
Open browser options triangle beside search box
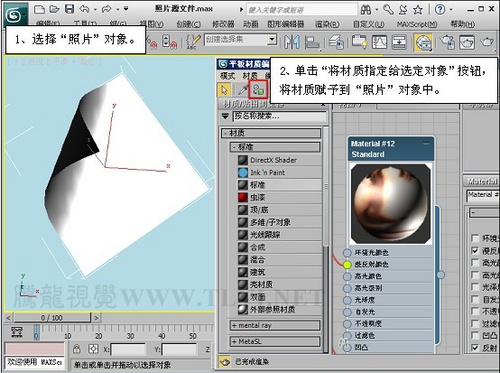pyautogui.click(x=225, y=116)
